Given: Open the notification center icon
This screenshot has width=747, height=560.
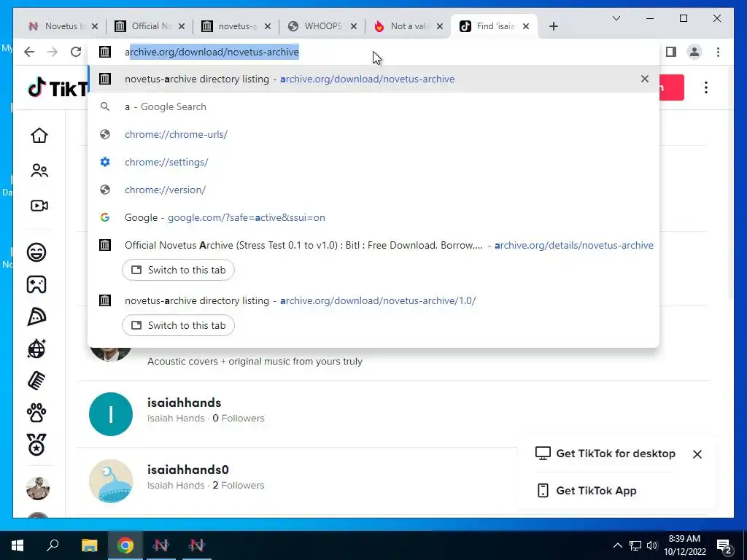Looking at the screenshot, I should (x=724, y=545).
